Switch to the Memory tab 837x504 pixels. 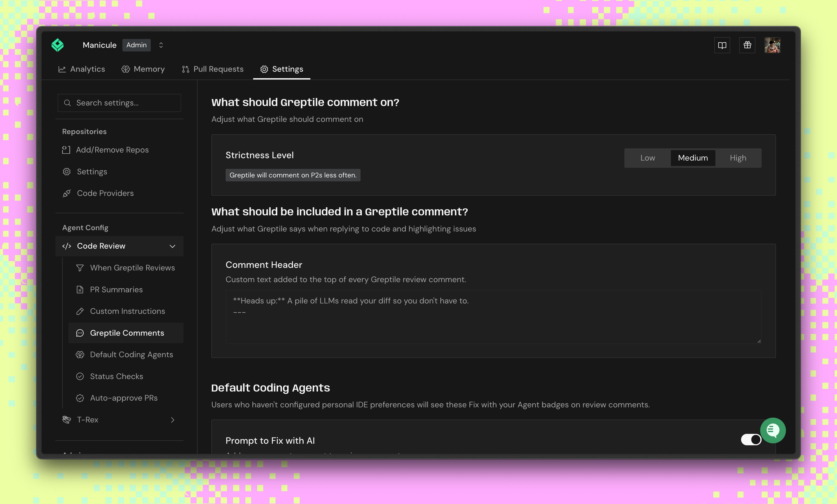[143, 69]
